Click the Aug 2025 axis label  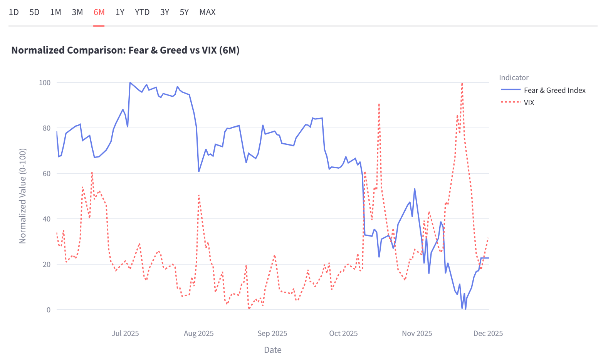198,334
